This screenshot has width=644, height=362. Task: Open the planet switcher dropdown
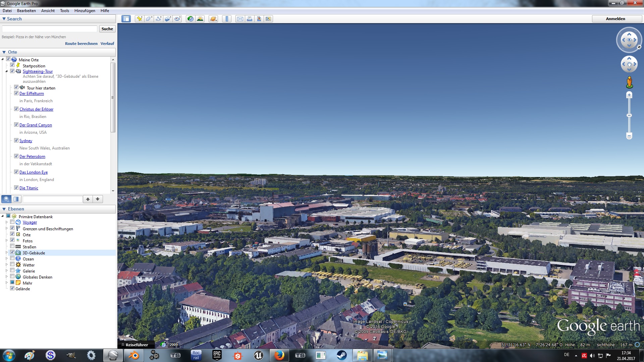click(213, 19)
